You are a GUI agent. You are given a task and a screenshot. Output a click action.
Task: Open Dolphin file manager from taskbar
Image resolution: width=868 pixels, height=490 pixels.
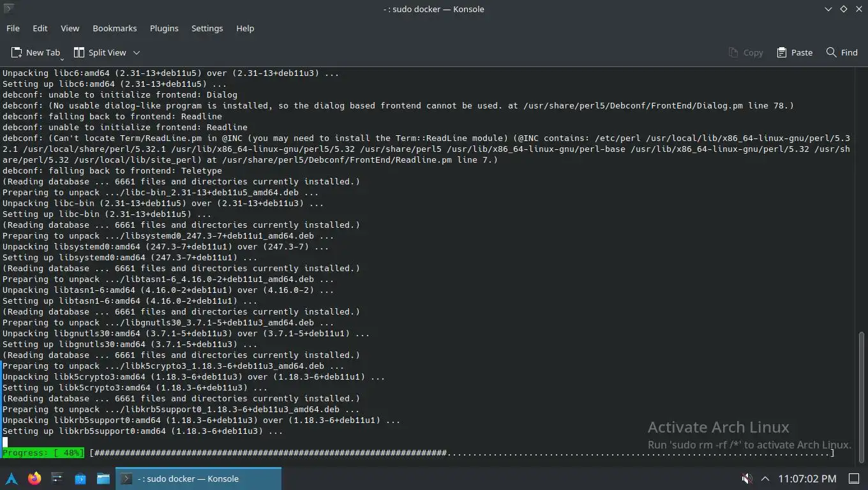pos(103,479)
